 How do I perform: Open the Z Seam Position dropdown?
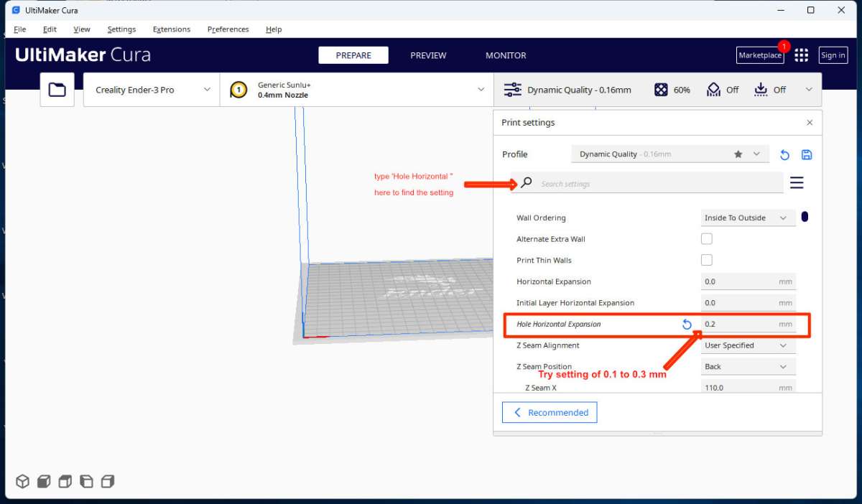tap(749, 366)
